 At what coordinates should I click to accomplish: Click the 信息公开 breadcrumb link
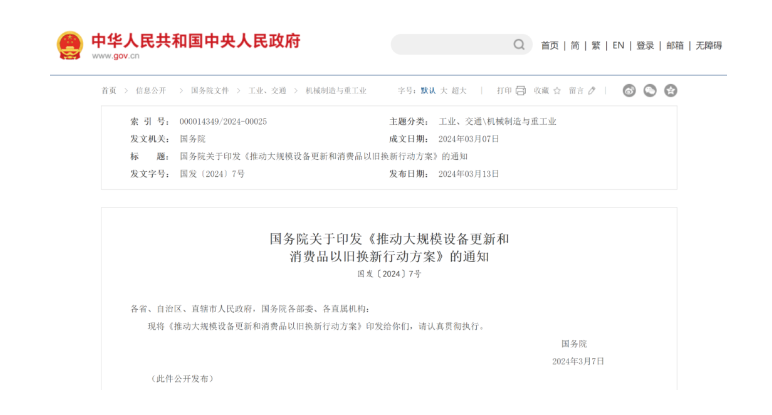click(152, 91)
